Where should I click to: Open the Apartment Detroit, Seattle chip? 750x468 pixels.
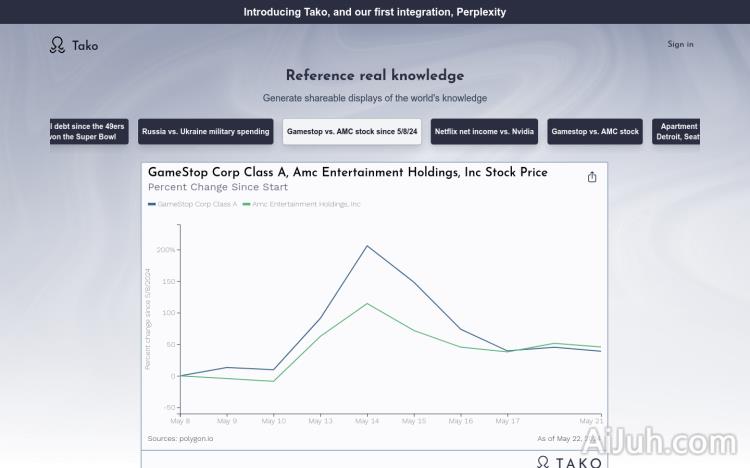[677, 132]
